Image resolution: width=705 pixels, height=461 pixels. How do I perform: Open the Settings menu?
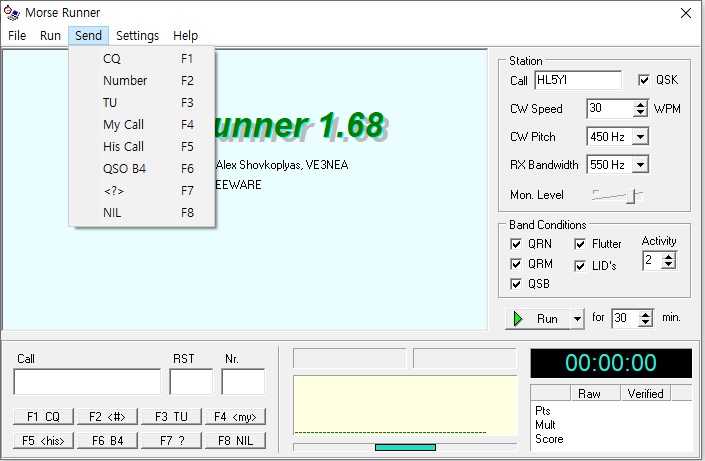(x=137, y=36)
